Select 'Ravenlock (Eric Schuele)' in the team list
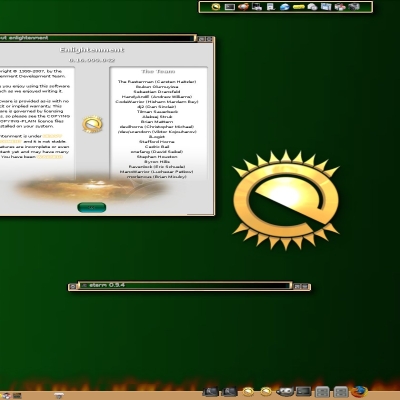This screenshot has width=400, height=400. [x=157, y=167]
